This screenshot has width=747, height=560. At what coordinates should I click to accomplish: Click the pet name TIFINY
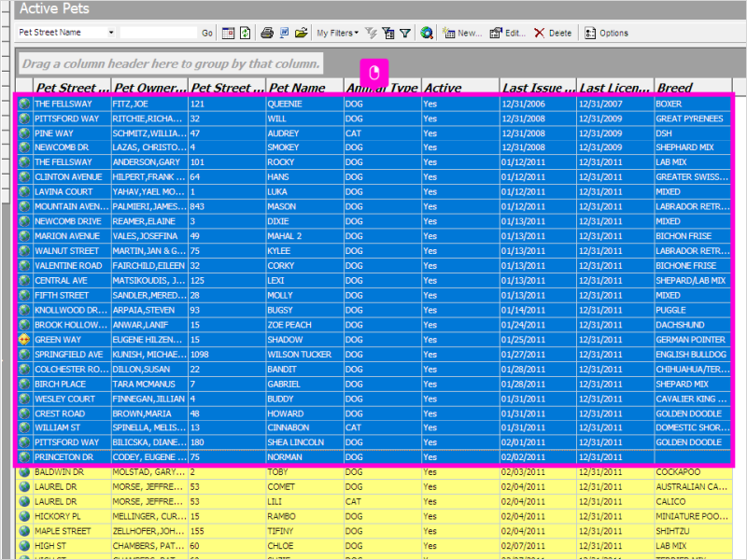click(280, 531)
